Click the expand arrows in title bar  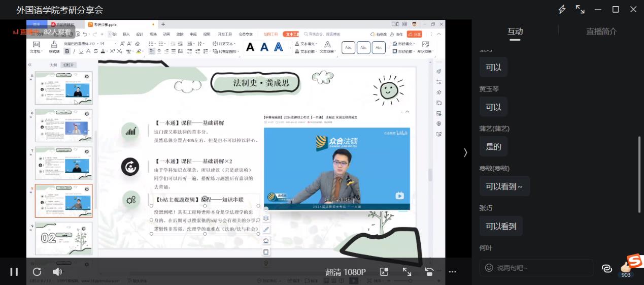tap(580, 9)
